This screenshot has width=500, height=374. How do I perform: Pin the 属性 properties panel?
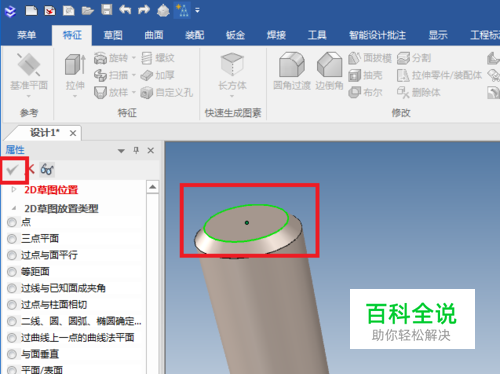pyautogui.click(x=136, y=150)
